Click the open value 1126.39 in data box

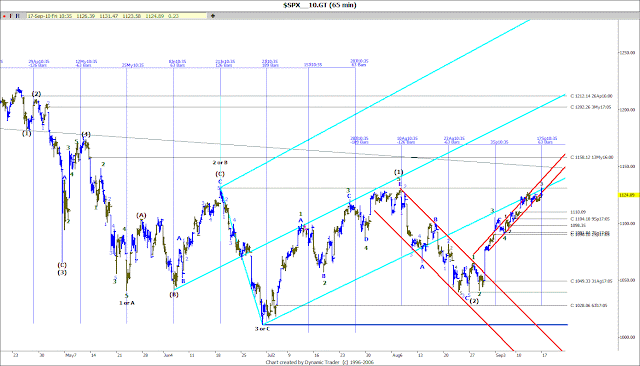click(x=86, y=16)
